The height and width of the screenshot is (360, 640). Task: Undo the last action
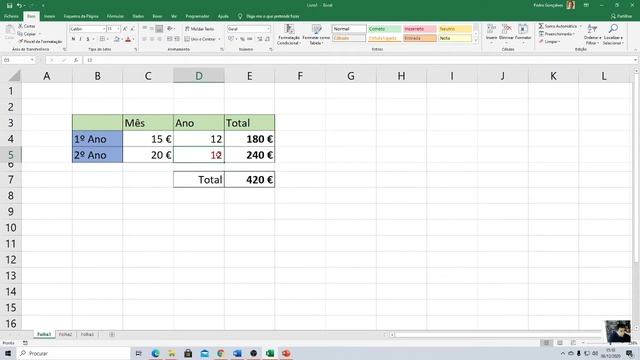[x=19, y=5]
